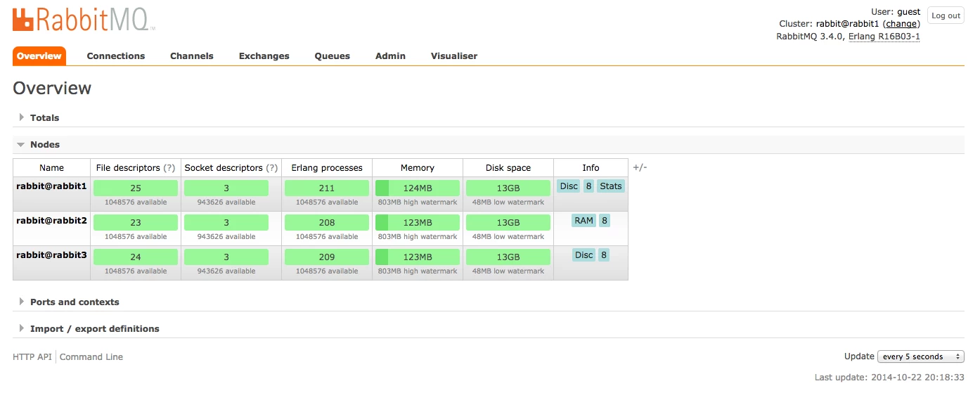This screenshot has width=980, height=412.
Task: Open the rabbit@rabbit1 node name
Action: (x=52, y=186)
